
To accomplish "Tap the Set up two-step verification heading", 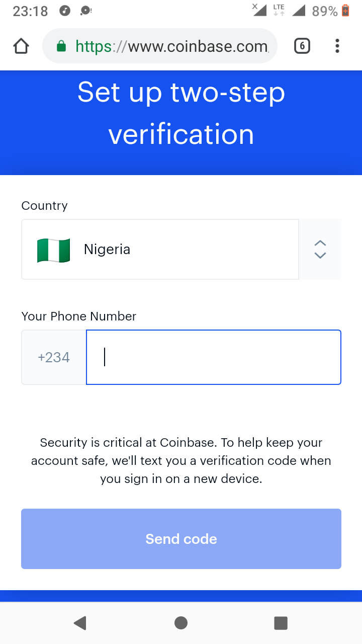I will click(x=181, y=113).
